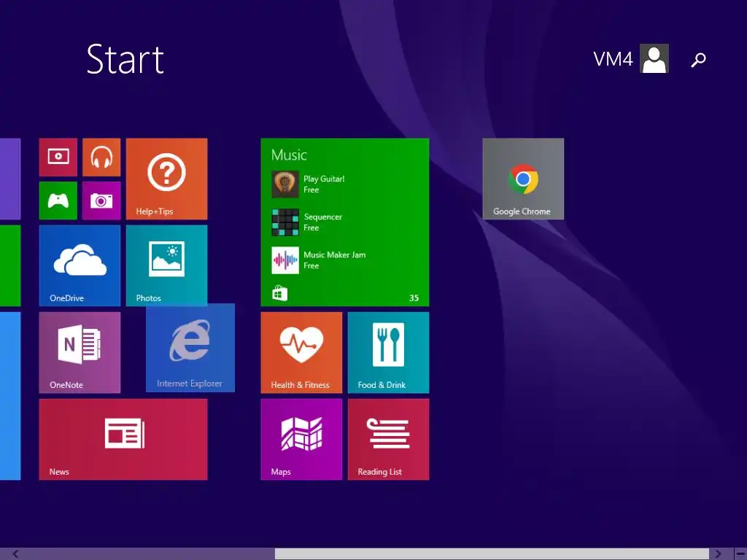Click the zoom-out minus button at bottom corner
This screenshot has width=747, height=560.
tap(740, 554)
